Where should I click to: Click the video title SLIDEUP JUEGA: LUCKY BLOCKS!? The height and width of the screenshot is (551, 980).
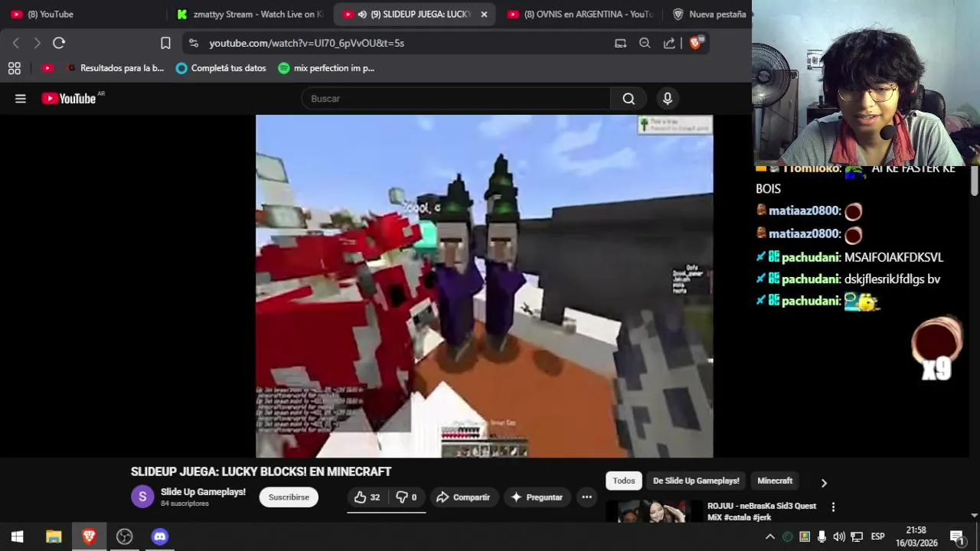click(x=261, y=471)
